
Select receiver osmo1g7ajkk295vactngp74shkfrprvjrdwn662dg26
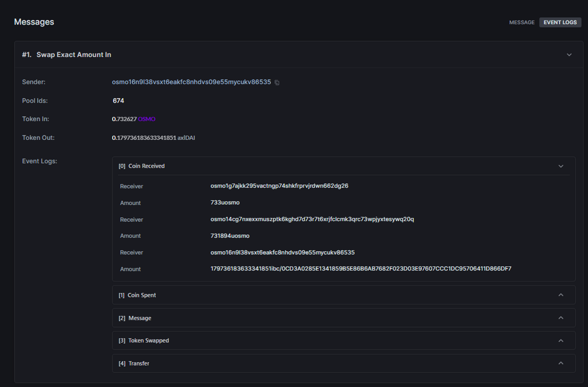[279, 186]
